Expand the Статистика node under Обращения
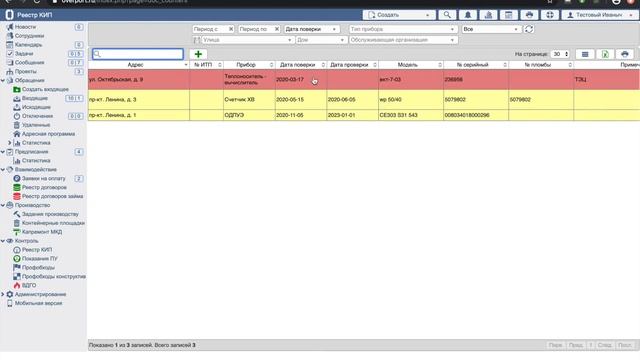 [10, 143]
